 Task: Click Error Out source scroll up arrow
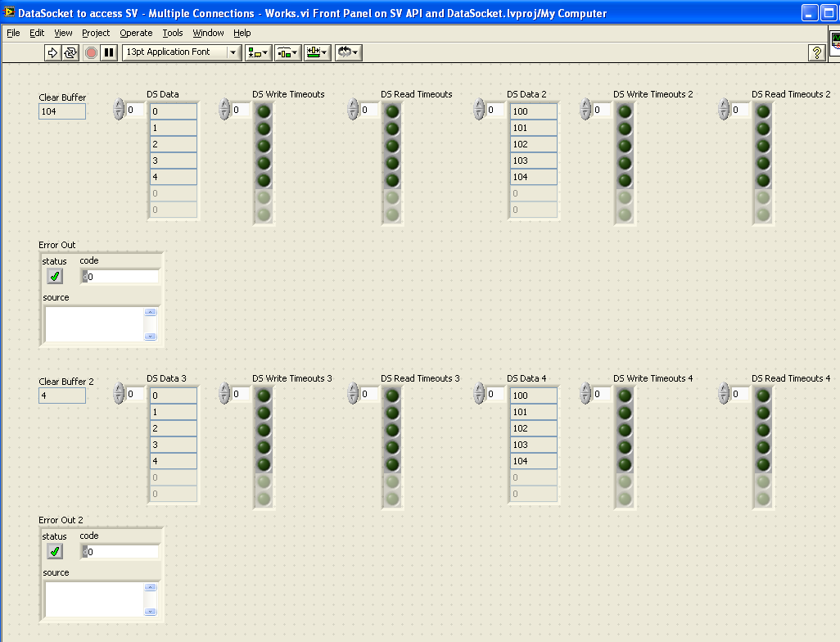151,312
